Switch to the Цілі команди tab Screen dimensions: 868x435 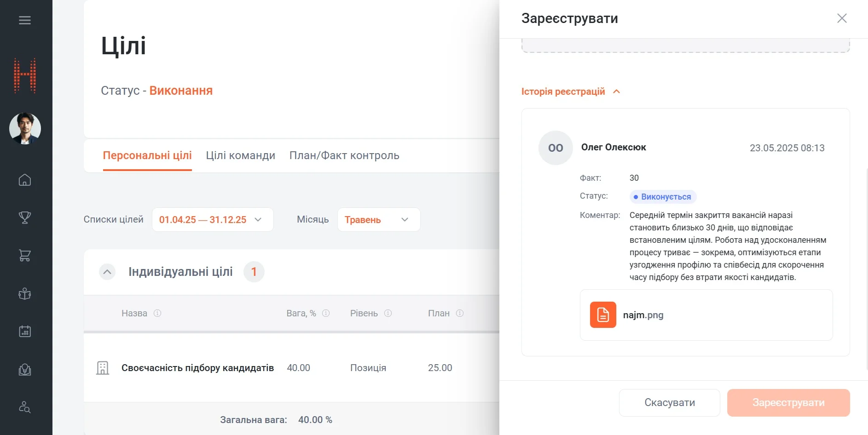pos(240,155)
